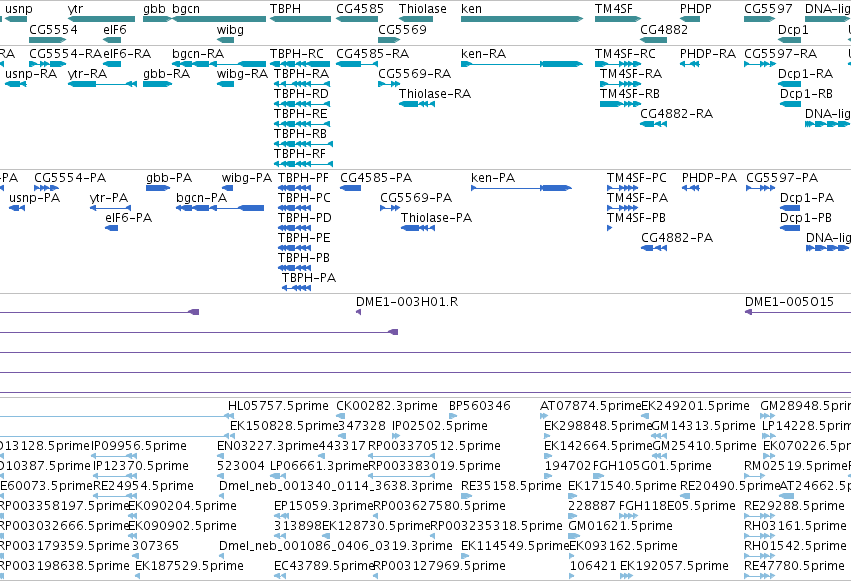This screenshot has width=851, height=581.
Task: Select EST HL05757.5prime
Action: [x=278, y=405]
